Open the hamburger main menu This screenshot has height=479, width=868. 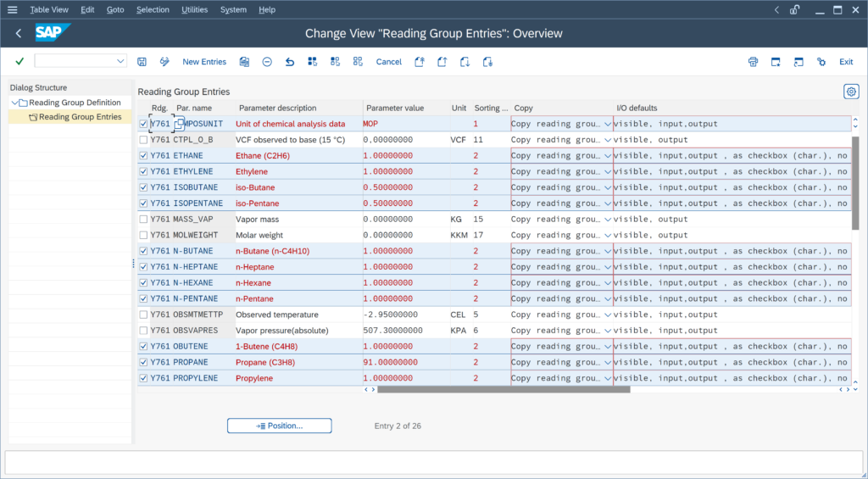pos(12,9)
